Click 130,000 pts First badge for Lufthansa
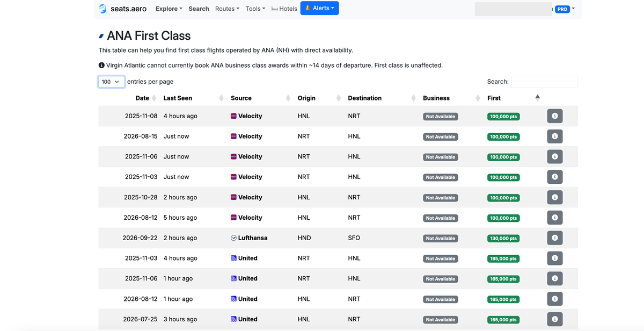 503,238
